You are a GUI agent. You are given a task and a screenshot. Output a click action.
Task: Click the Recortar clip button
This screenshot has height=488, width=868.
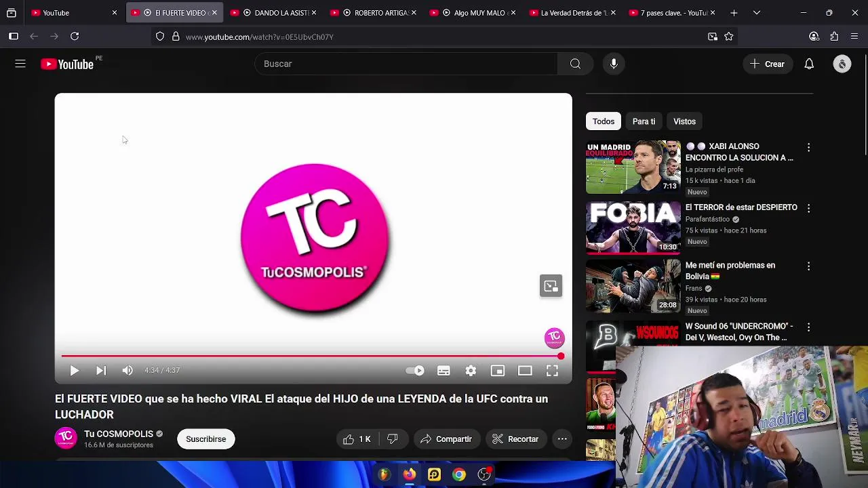click(x=515, y=439)
